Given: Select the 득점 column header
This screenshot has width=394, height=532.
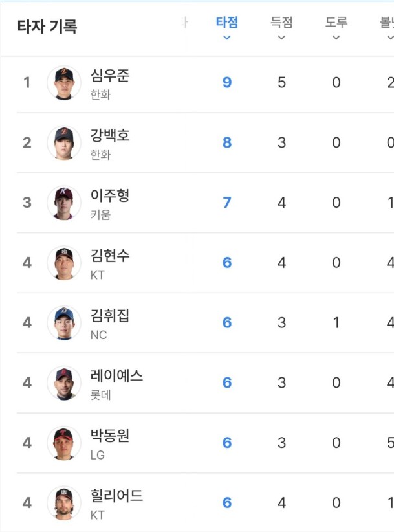Looking at the screenshot, I should click(x=281, y=22).
